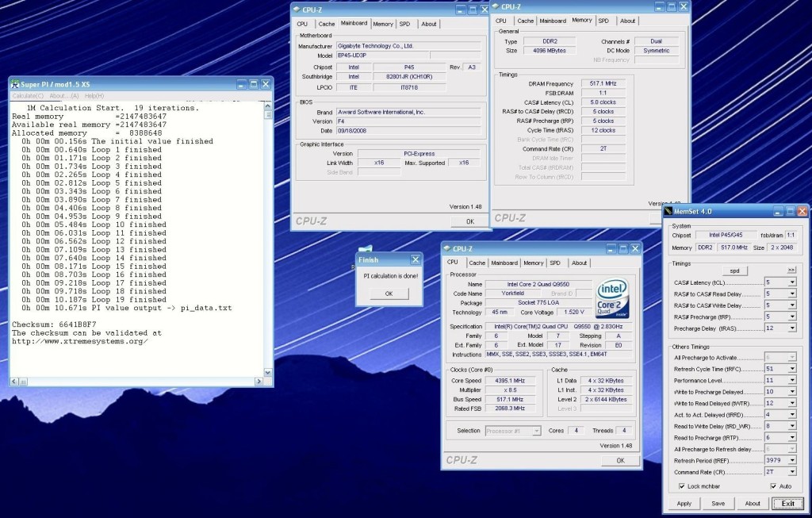Click the http://www.xtremesystems.org/ text

click(80, 341)
